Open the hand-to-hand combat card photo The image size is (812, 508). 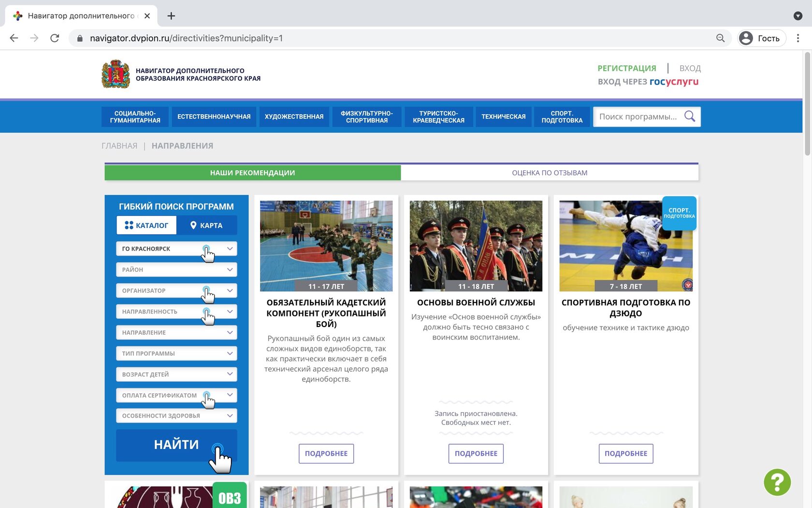tap(326, 246)
